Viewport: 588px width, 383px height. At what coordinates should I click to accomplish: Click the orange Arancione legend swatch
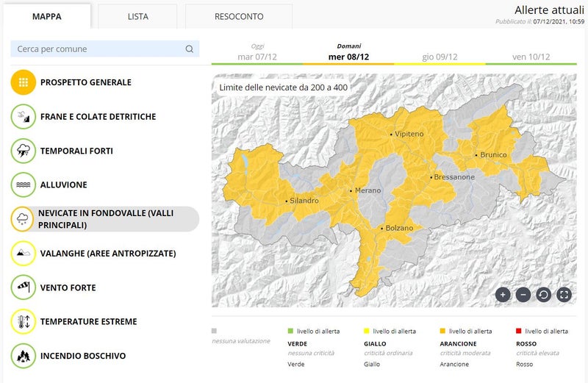(442, 332)
